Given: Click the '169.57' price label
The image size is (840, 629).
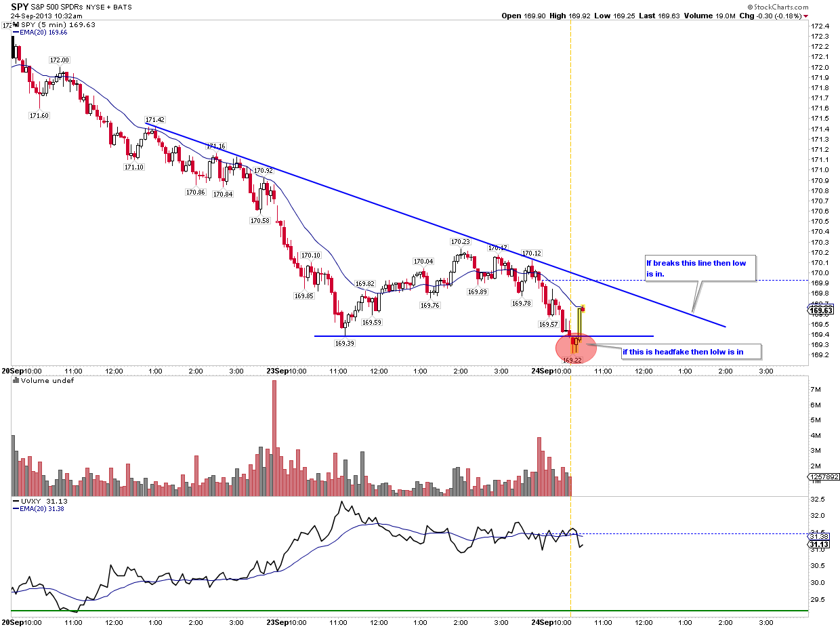Looking at the screenshot, I should (548, 325).
